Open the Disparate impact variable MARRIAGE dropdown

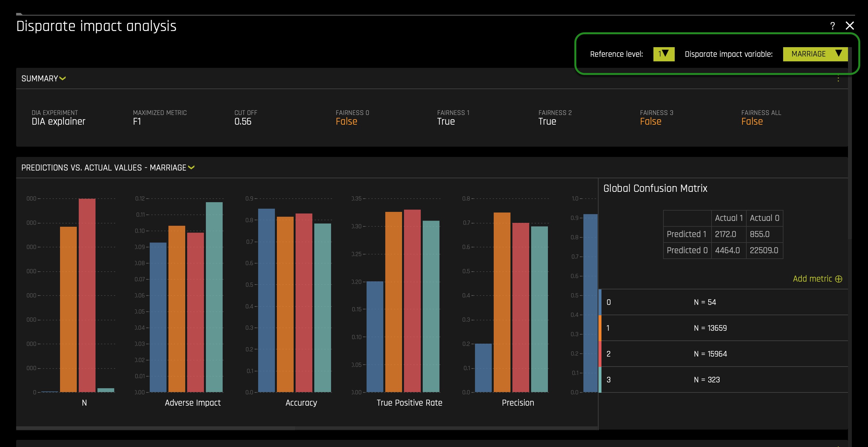coord(815,54)
